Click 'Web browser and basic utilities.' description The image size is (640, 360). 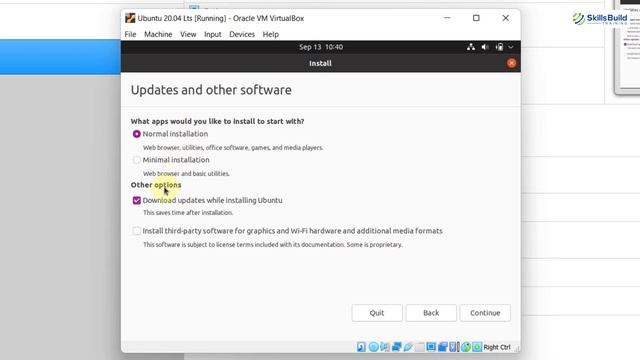(x=186, y=173)
